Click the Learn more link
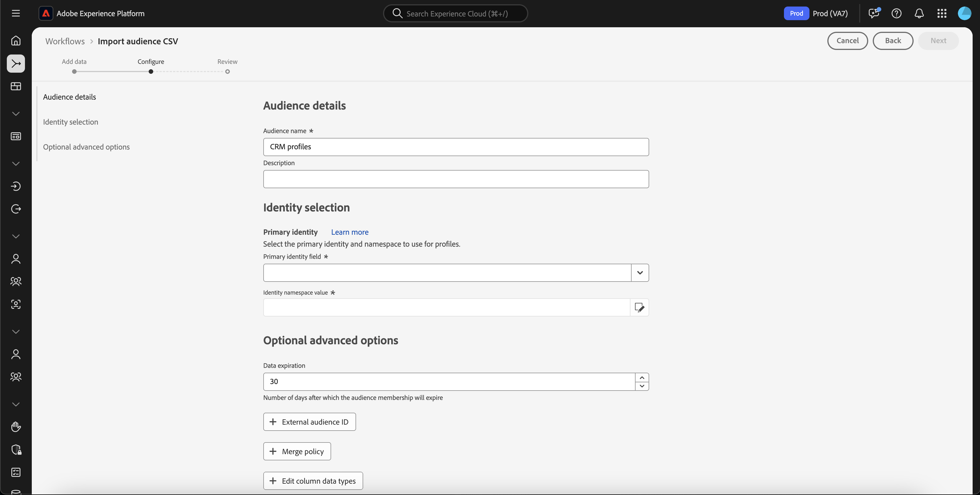 click(x=349, y=232)
